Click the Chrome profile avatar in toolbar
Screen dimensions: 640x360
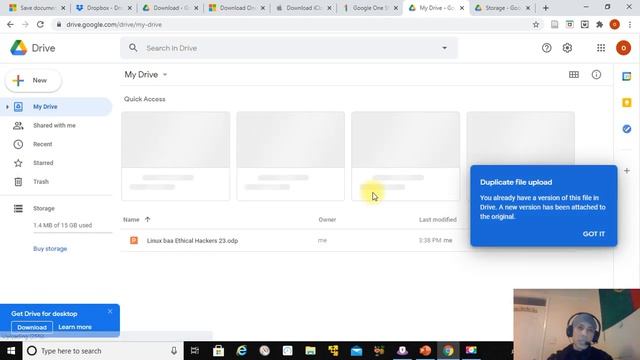coord(614,24)
